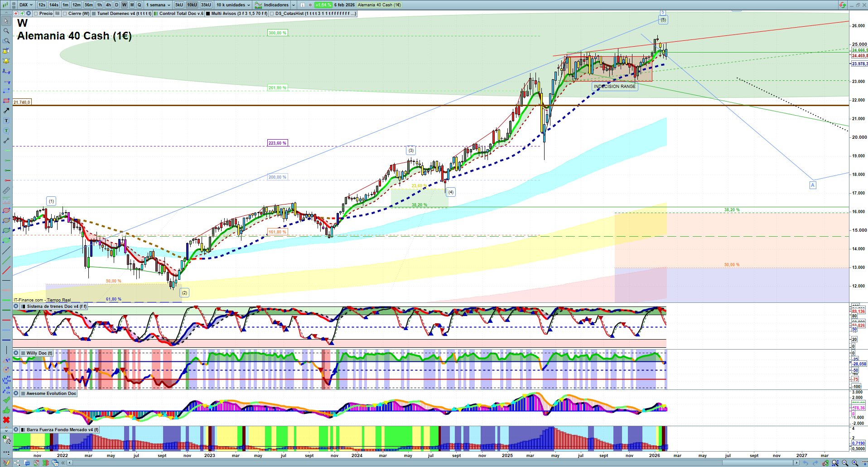Click the wave (5) label on the chart
The width and height of the screenshot is (868, 467).
click(663, 20)
